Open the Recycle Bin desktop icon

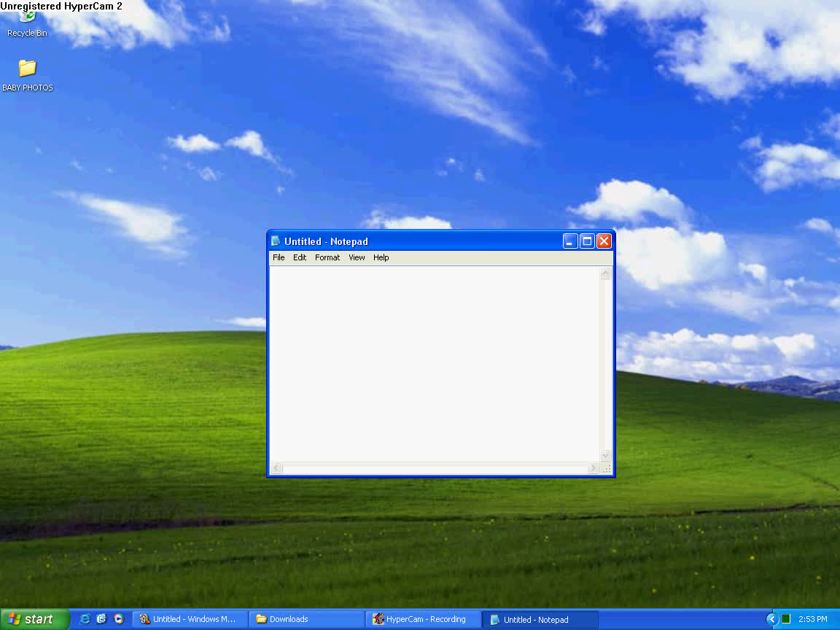point(27,20)
